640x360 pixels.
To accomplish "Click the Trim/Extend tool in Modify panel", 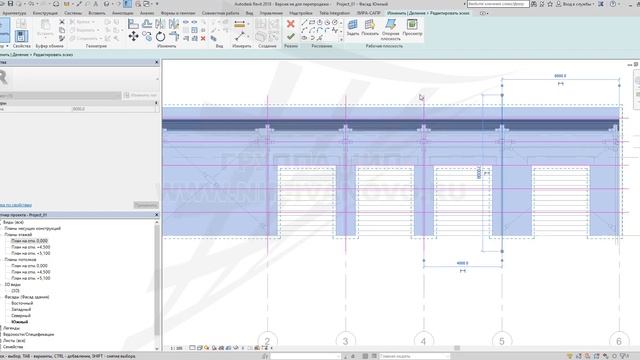I will pos(174,37).
